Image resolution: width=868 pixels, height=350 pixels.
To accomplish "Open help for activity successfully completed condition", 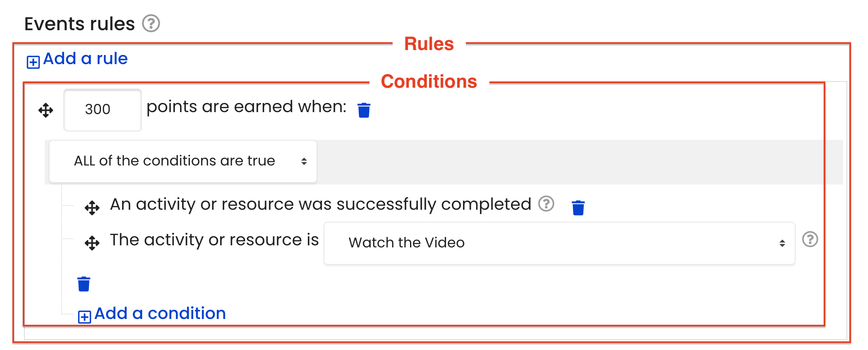I will tap(546, 204).
